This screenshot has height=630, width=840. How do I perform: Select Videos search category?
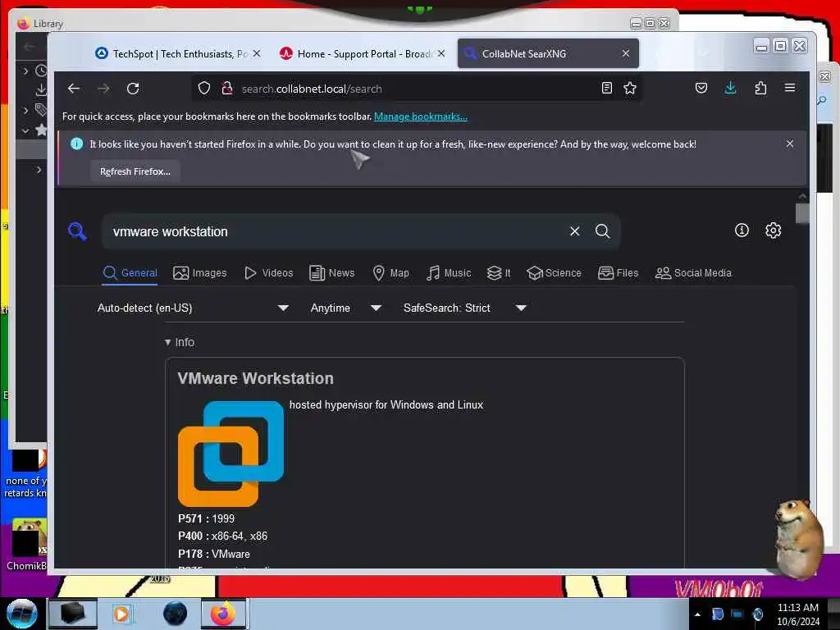269,272
